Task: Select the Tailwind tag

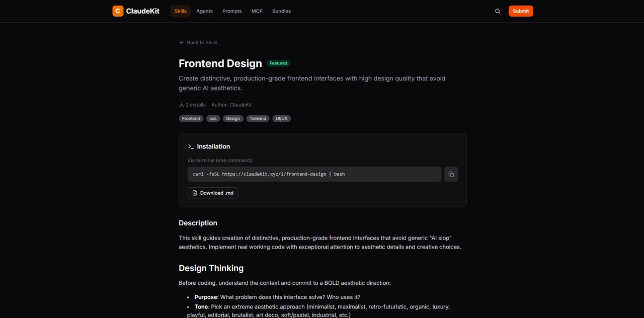Action: [258, 118]
